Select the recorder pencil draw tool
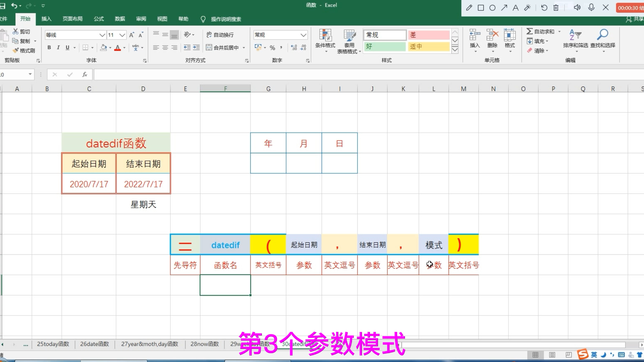The width and height of the screenshot is (644, 362). 469,7
